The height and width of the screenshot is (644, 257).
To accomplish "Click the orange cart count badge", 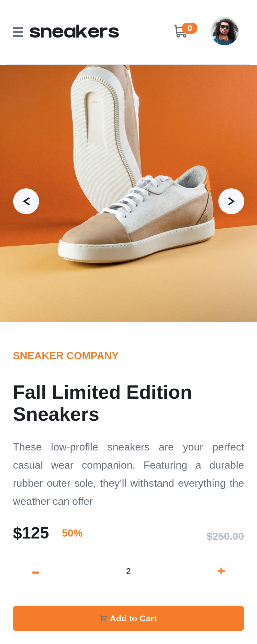I will tap(190, 28).
